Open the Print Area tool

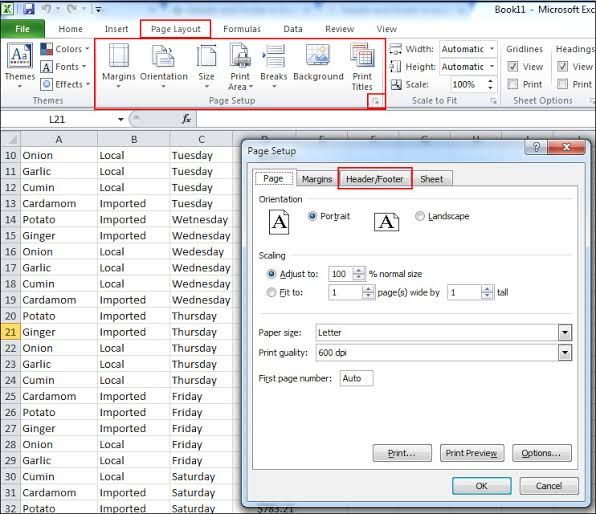click(x=240, y=66)
